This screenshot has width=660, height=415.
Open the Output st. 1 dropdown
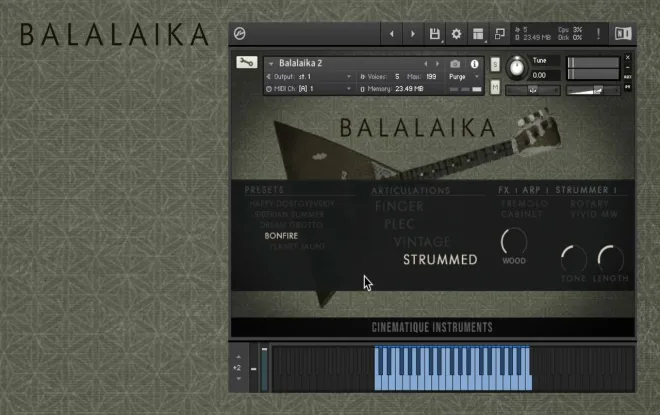[x=309, y=77]
